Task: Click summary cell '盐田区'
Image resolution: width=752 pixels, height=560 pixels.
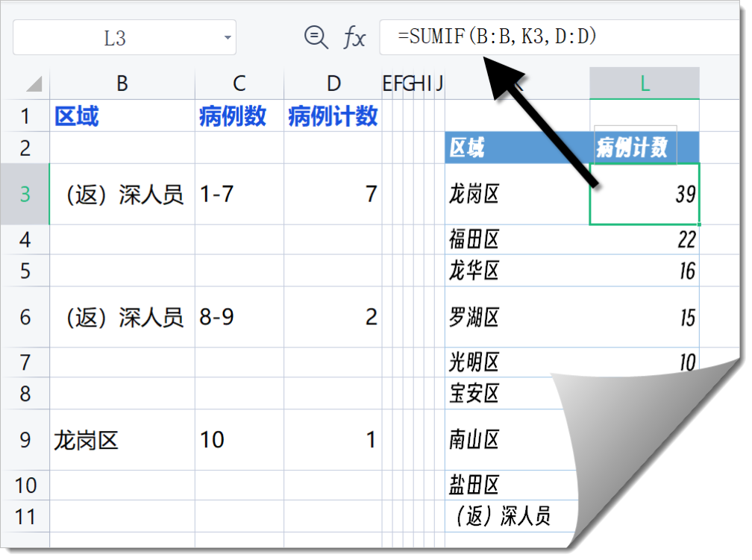Action: click(511, 485)
